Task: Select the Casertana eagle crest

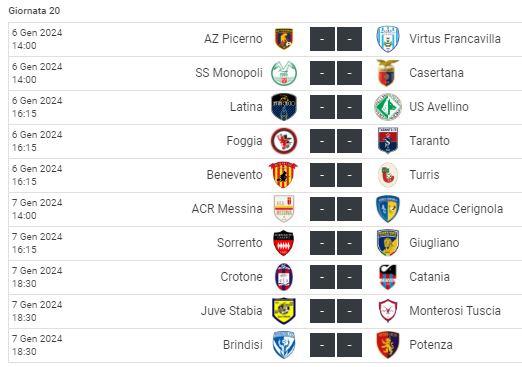Action: [388, 73]
